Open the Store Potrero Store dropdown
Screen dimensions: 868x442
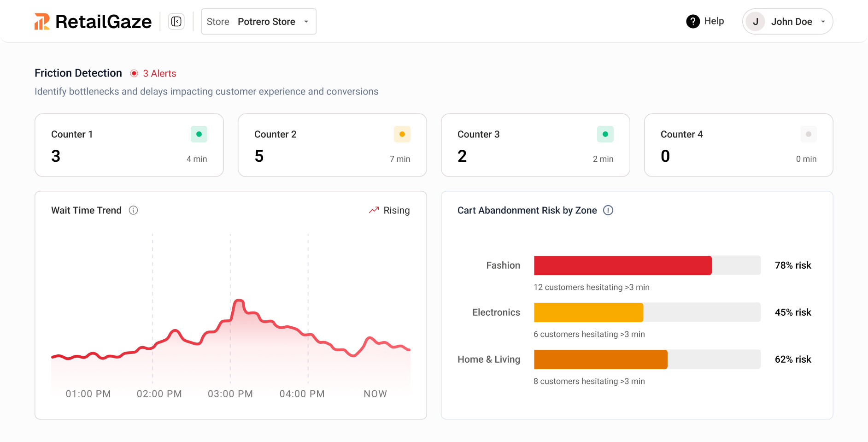pyautogui.click(x=259, y=22)
